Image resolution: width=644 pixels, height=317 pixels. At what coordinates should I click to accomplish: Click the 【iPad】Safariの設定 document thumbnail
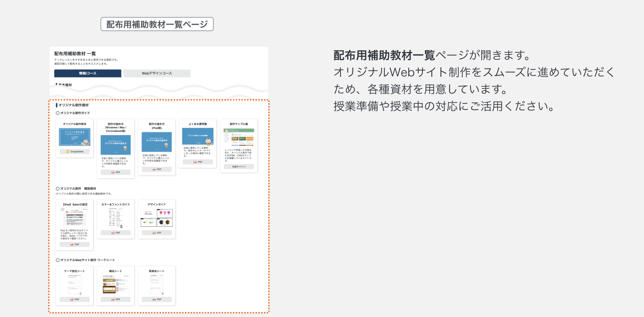pyautogui.click(x=75, y=218)
